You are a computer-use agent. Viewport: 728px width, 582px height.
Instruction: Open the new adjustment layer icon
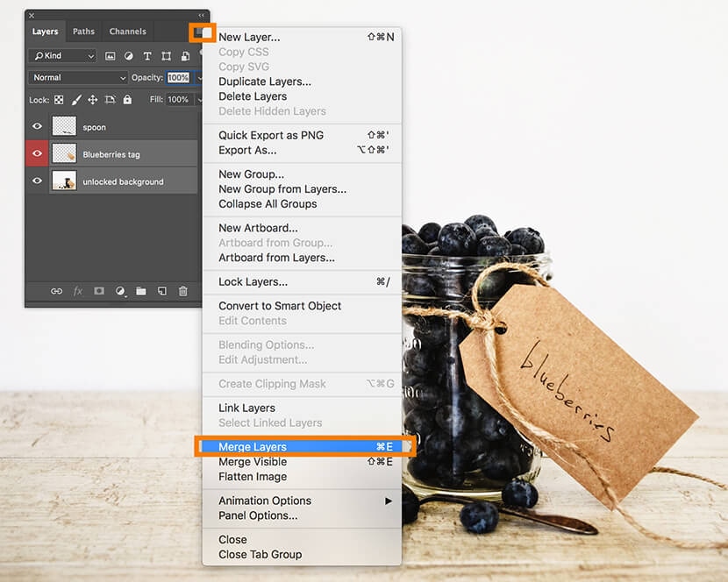(120, 291)
